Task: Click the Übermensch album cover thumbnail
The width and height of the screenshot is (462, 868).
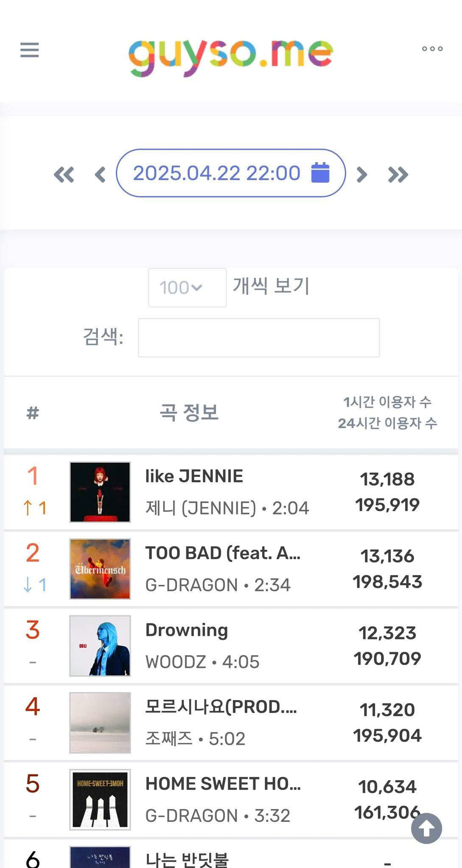Action: pos(100,569)
